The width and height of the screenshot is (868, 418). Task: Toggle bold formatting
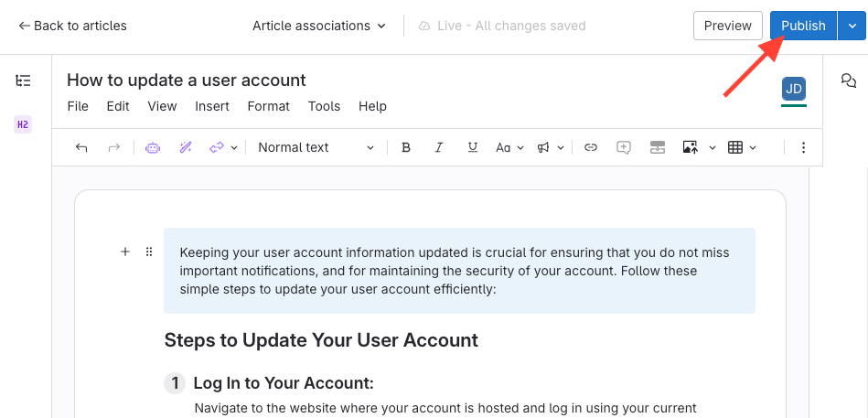[406, 147]
